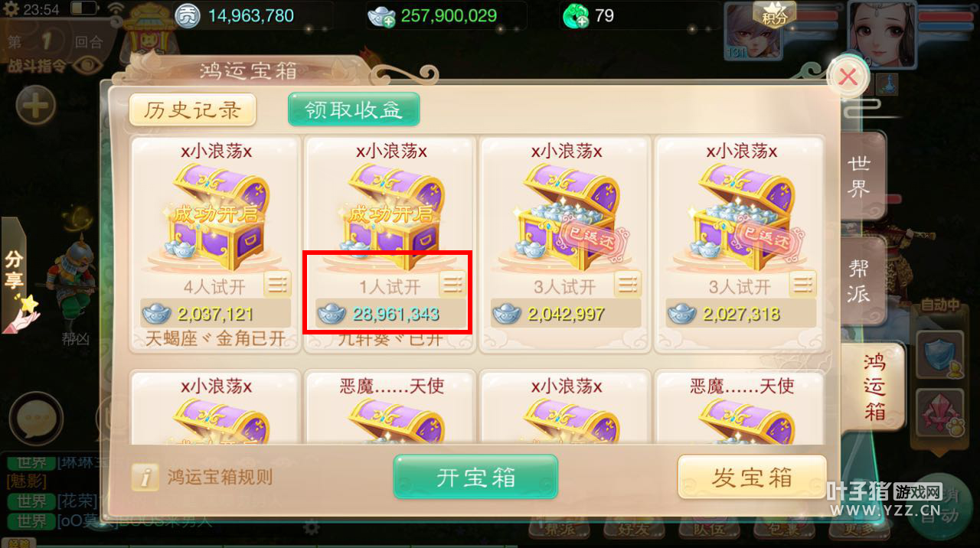The height and width of the screenshot is (548, 980).
Task: Click the battle command eye icon
Action: click(90, 65)
